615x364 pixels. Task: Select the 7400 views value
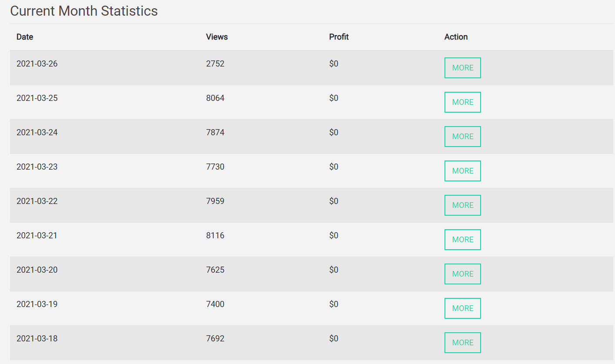pyautogui.click(x=215, y=304)
